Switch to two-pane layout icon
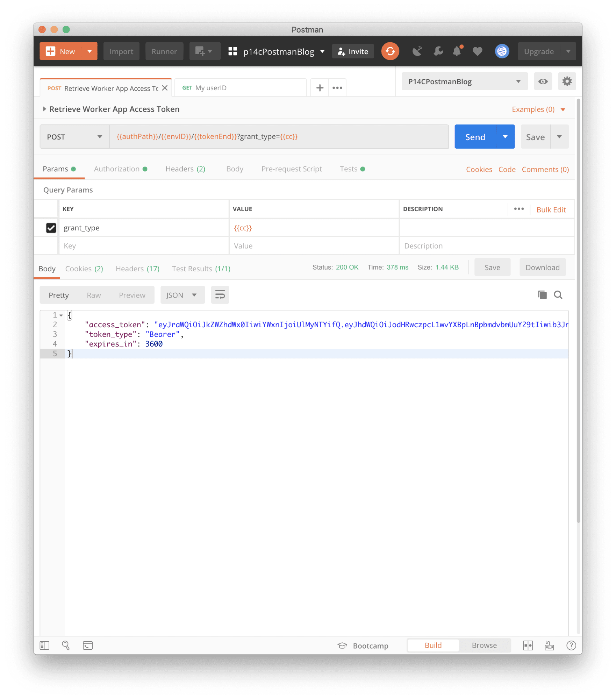Image resolution: width=616 pixels, height=699 pixels. pos(528,645)
